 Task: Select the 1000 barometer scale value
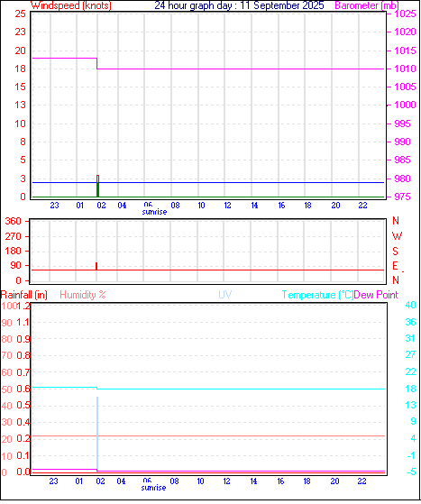click(x=405, y=105)
